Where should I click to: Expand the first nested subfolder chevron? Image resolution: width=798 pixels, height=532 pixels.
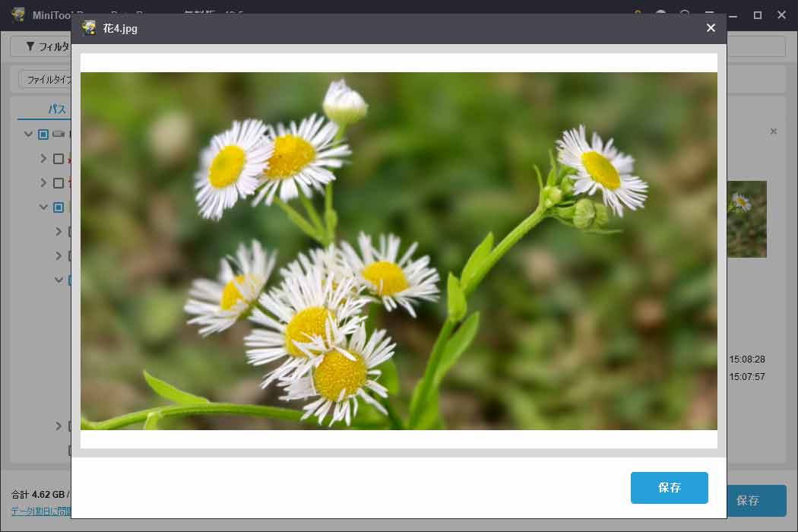point(59,232)
